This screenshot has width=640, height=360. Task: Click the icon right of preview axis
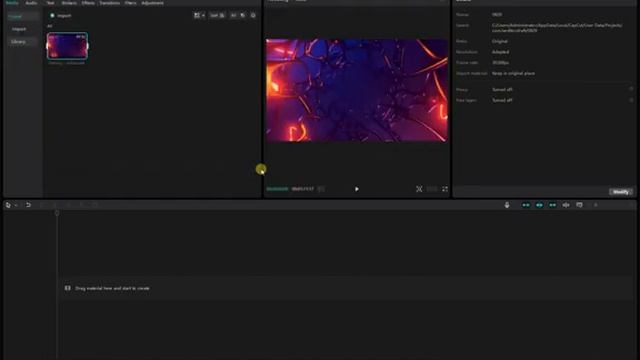pyautogui.click(x=579, y=205)
